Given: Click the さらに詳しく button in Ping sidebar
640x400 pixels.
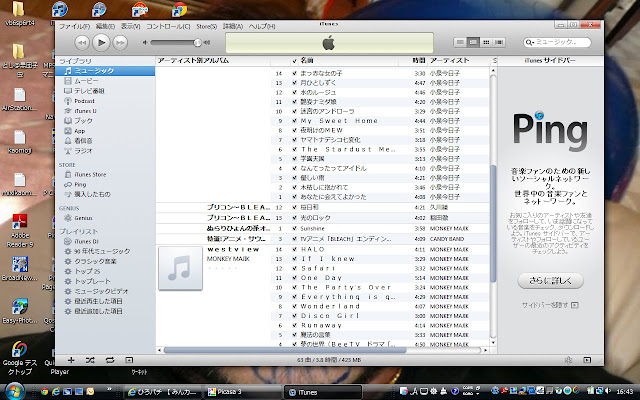Looking at the screenshot, I should tap(550, 281).
